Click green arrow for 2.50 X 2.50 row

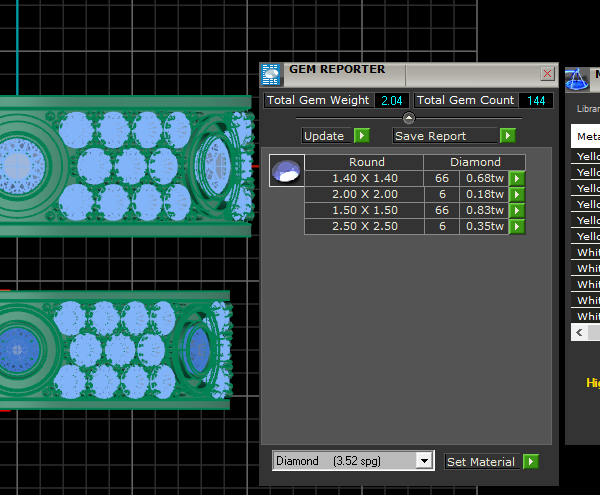pos(516,227)
